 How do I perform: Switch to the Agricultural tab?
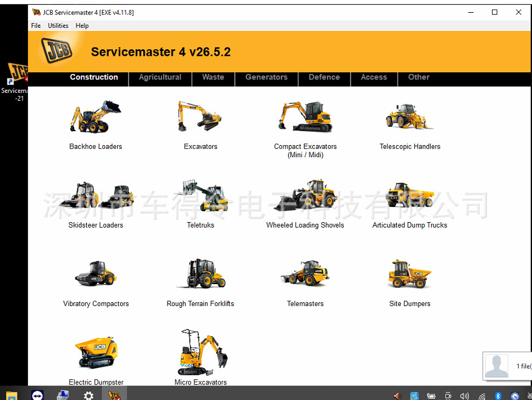point(160,77)
